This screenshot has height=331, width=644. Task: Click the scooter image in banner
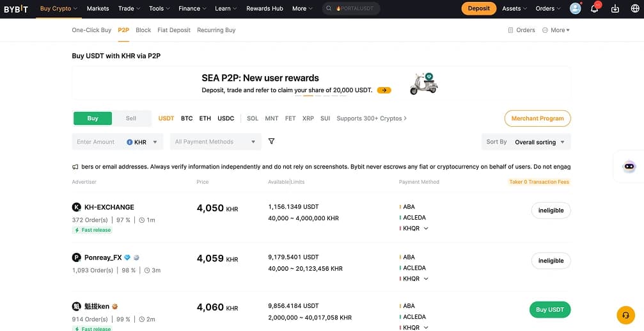[424, 83]
